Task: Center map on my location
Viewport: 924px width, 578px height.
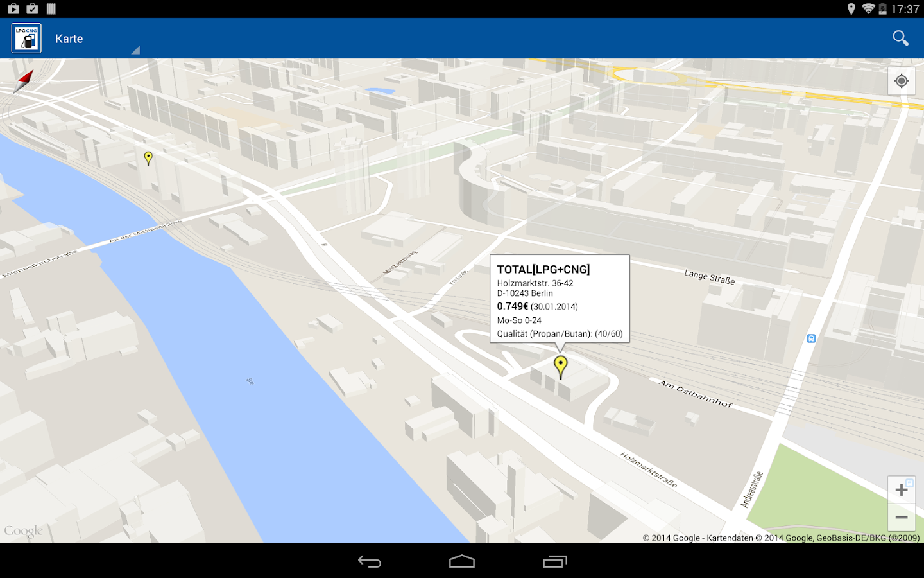Action: pos(902,81)
